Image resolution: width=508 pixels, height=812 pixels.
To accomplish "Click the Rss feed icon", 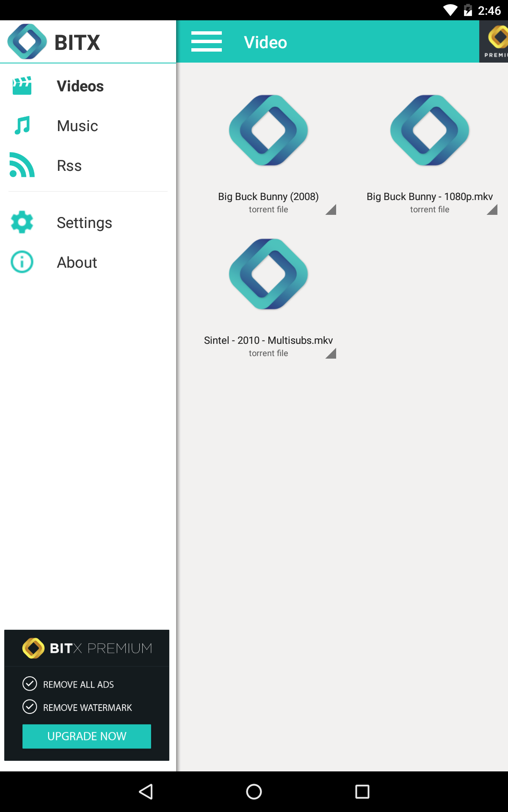I will [22, 165].
